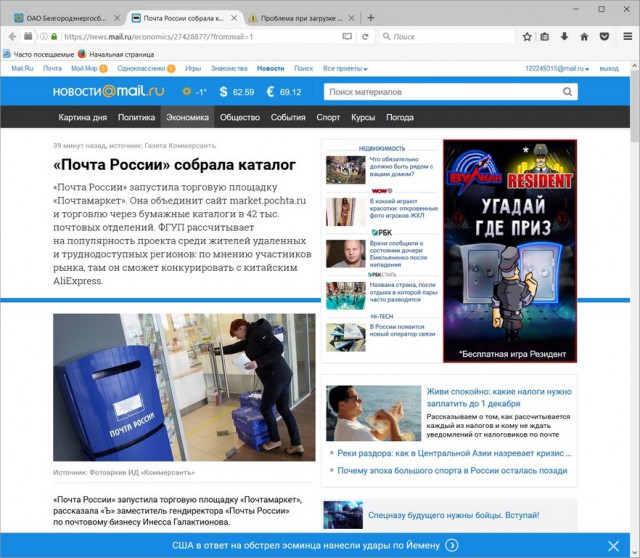Click the dollar rate 62.59
Screen dimensions: 640x558
(237, 92)
